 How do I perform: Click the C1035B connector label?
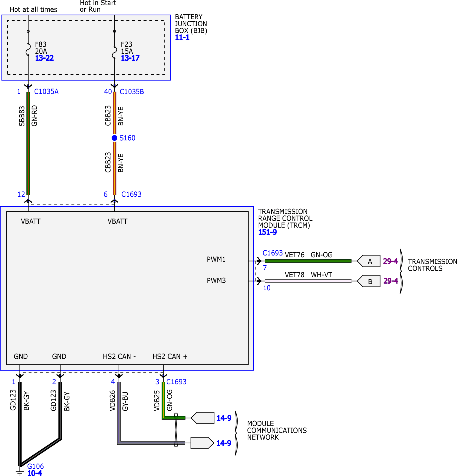click(x=132, y=92)
